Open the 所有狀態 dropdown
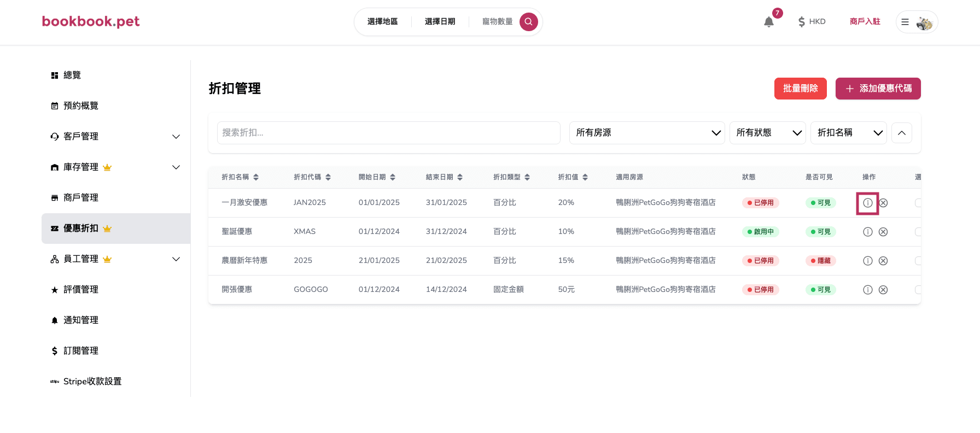The width and height of the screenshot is (980, 433). tap(768, 133)
